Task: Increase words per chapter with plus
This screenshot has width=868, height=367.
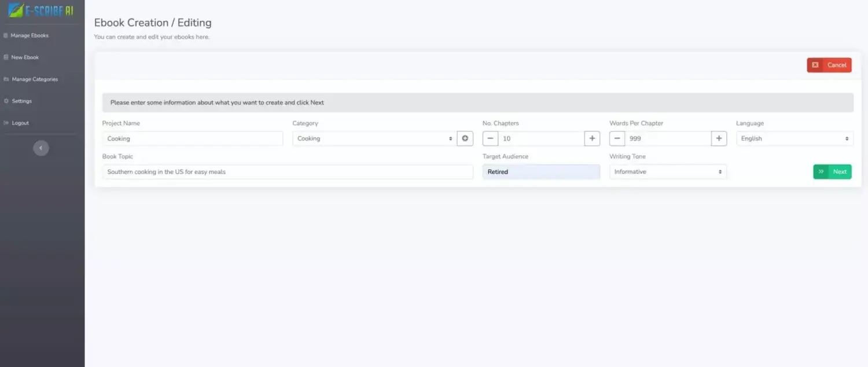Action: pos(719,138)
